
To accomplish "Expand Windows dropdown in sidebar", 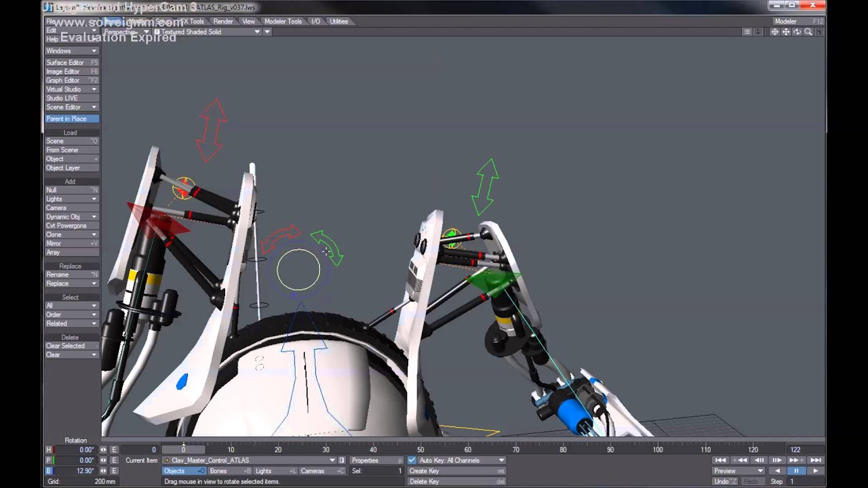I will click(72, 51).
